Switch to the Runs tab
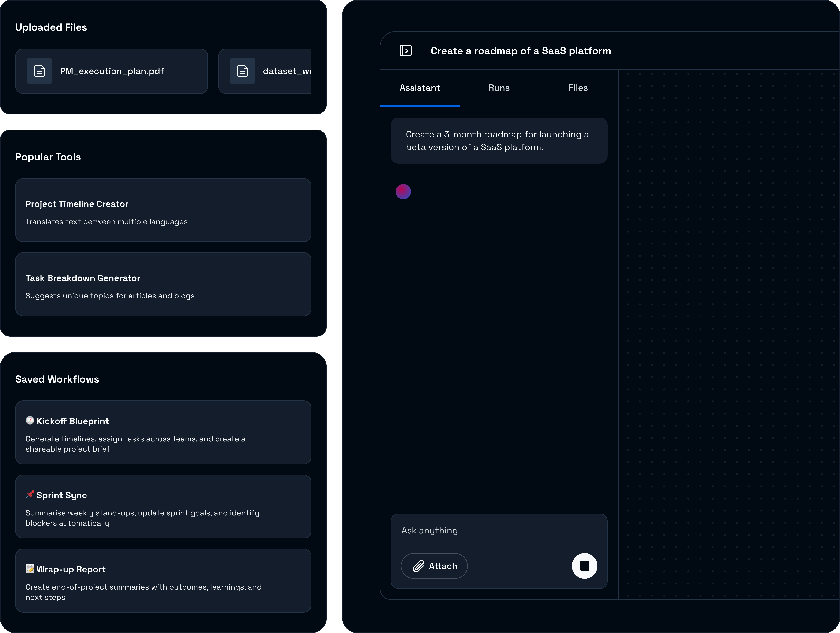This screenshot has width=840, height=633. pyautogui.click(x=499, y=88)
